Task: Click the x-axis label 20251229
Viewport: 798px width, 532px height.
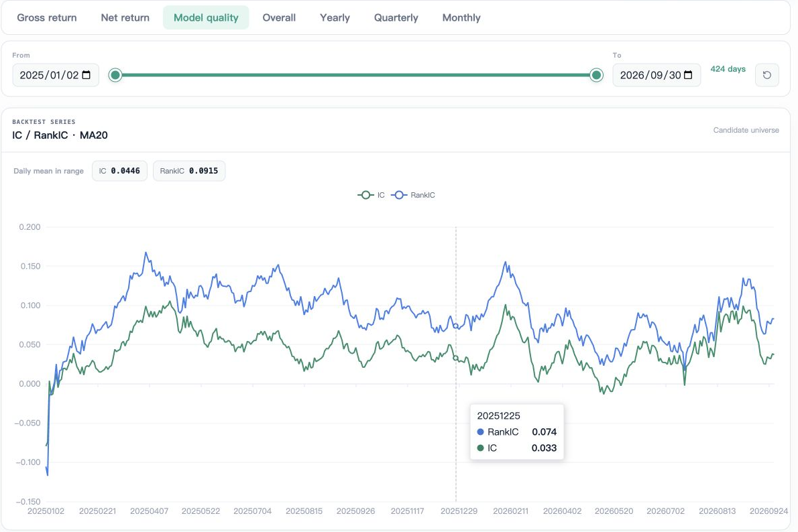Action: click(459, 511)
